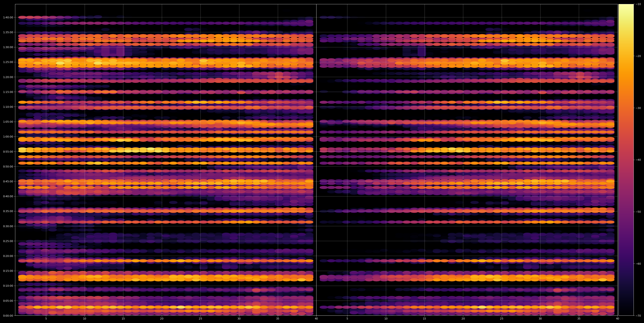
Task: Click x-axis label 25 under the right heatmap
Action: pos(502,319)
